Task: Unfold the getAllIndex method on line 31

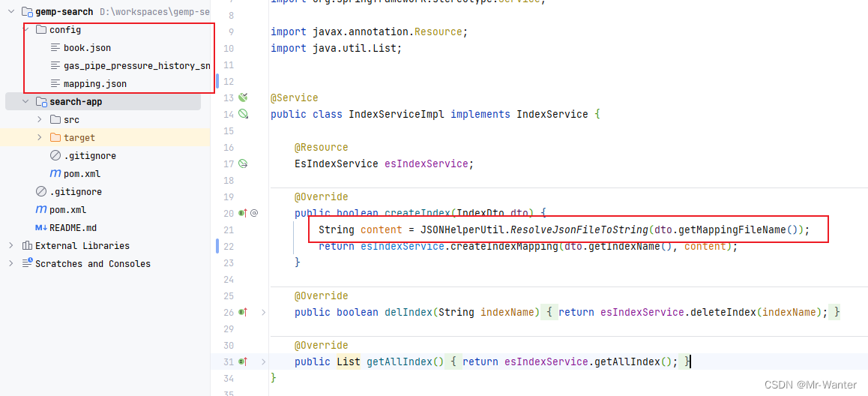Action: tap(264, 361)
